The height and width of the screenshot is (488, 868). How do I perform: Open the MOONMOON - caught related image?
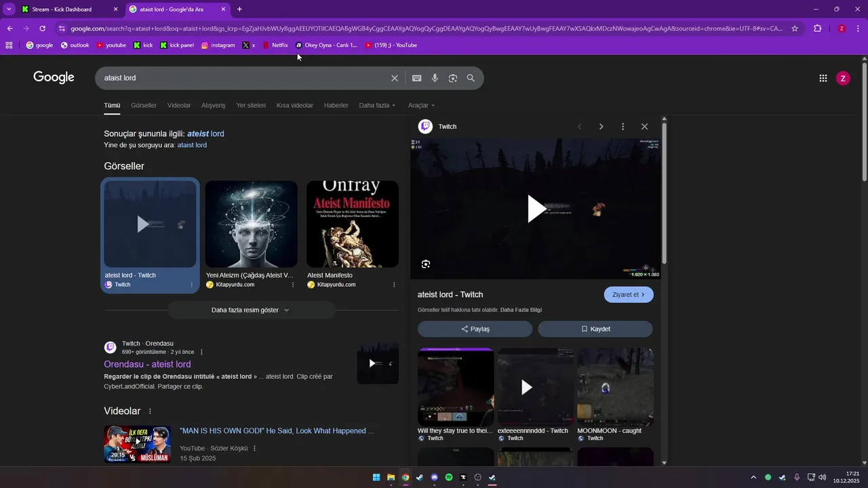(615, 387)
